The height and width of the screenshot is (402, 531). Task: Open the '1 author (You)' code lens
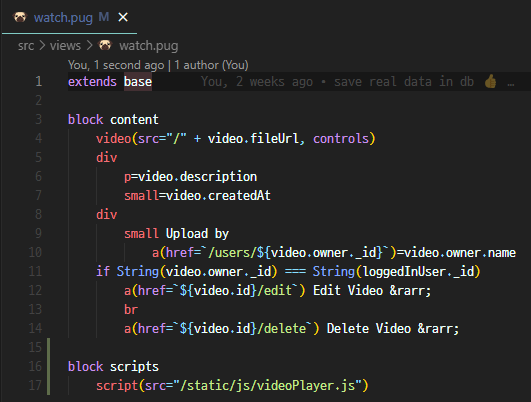211,65
